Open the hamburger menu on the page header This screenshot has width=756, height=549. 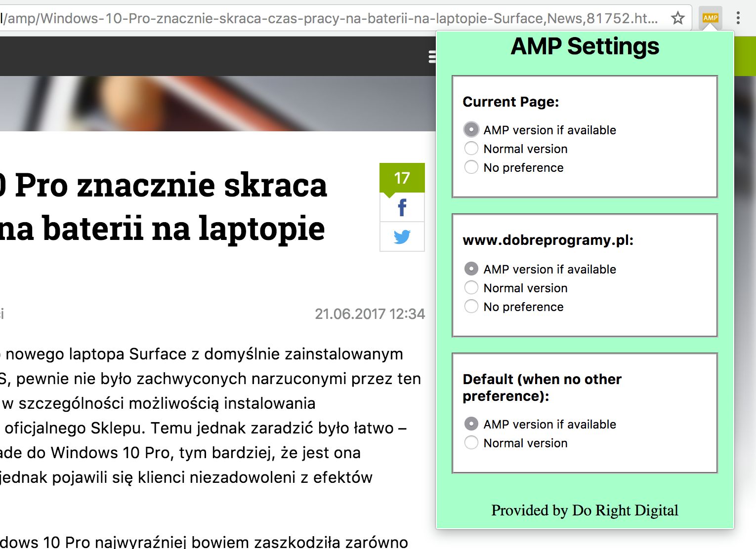(432, 57)
